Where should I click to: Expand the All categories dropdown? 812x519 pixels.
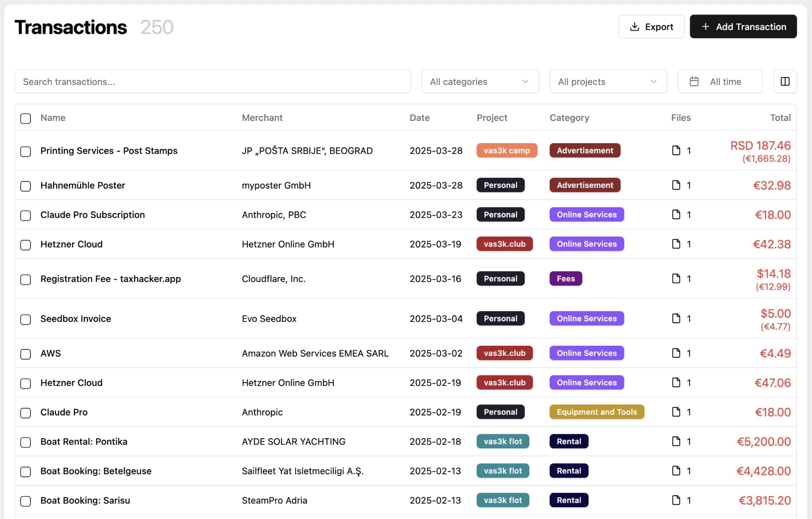480,82
